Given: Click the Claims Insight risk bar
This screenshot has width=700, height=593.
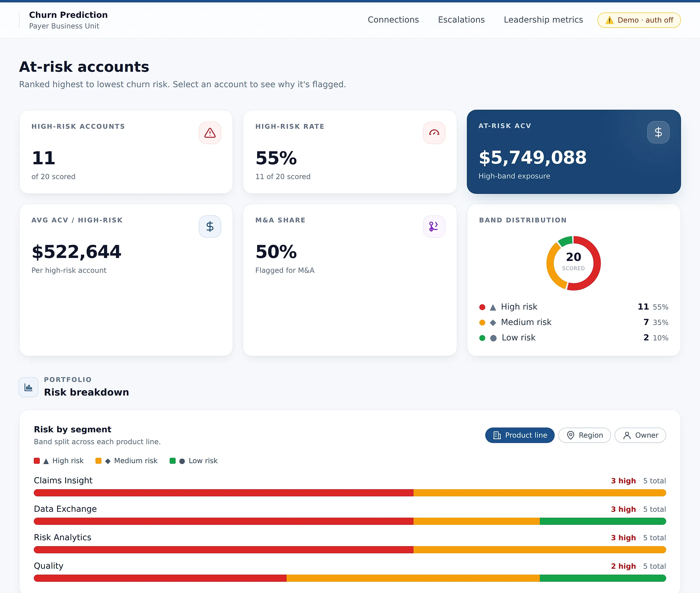Looking at the screenshot, I should (x=350, y=493).
